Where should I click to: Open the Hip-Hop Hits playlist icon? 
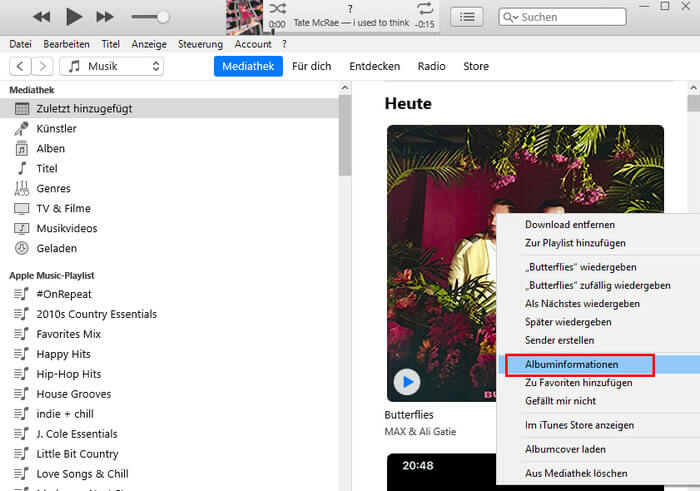(21, 374)
